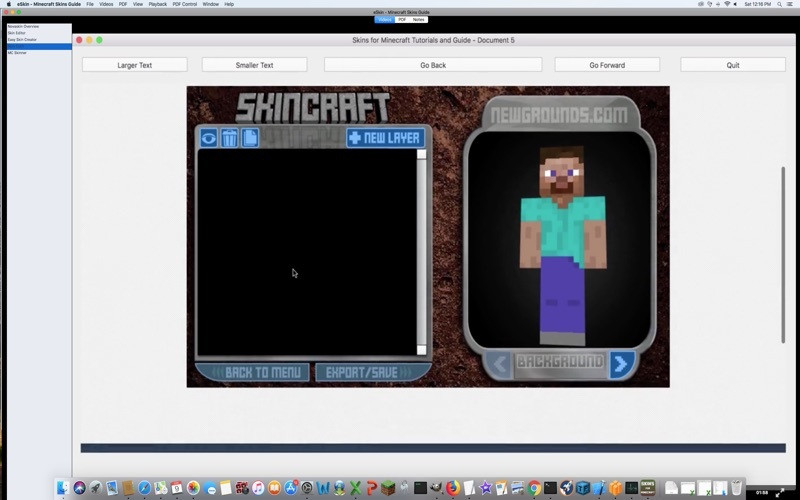800x500 pixels.
Task: Open iBooks in the Dock
Action: click(x=274, y=488)
